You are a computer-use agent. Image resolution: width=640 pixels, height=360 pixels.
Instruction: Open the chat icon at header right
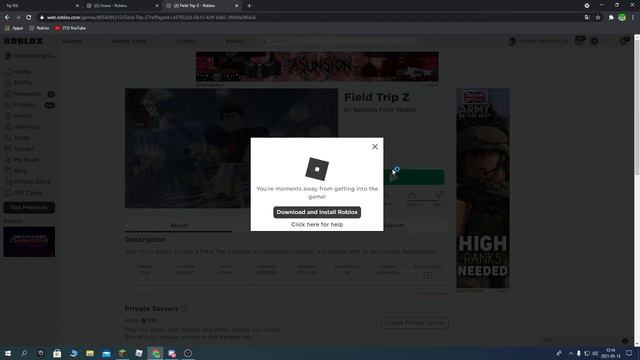tap(624, 40)
